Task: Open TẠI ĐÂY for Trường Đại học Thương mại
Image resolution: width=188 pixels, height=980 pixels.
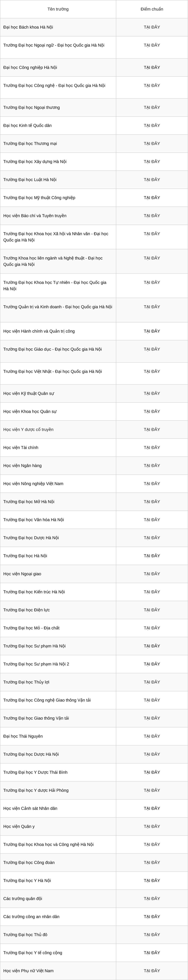Action: (152, 144)
